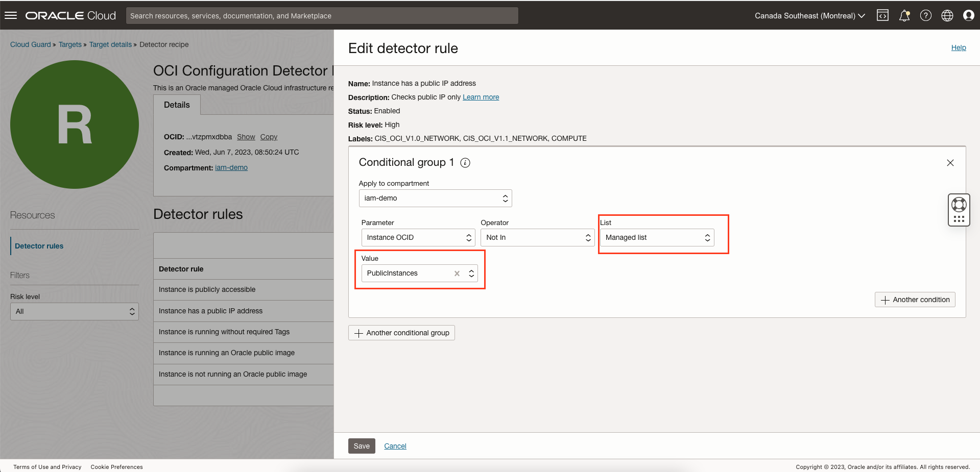Click the search resources input field
The width and height of the screenshot is (980, 472).
[x=322, y=16]
